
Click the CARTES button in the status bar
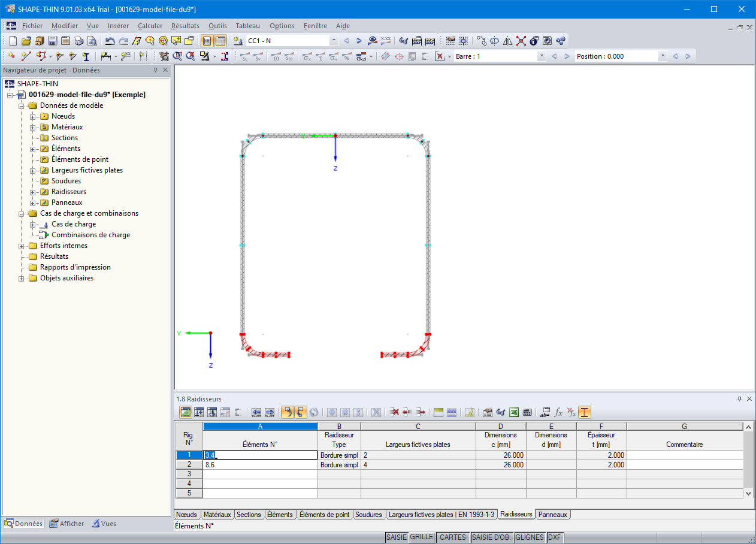pos(453,537)
